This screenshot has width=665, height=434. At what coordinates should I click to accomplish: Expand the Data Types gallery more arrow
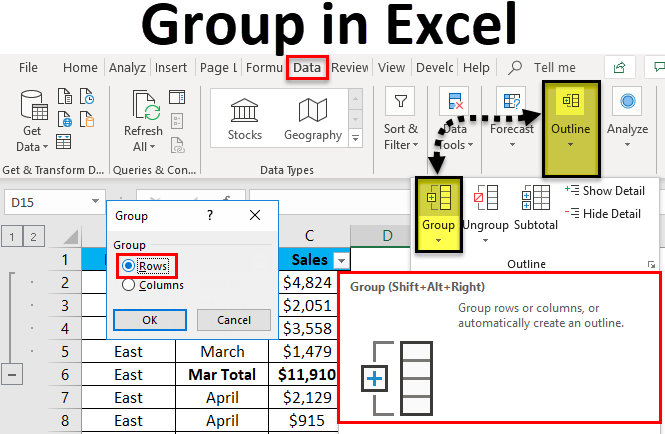tap(355, 139)
